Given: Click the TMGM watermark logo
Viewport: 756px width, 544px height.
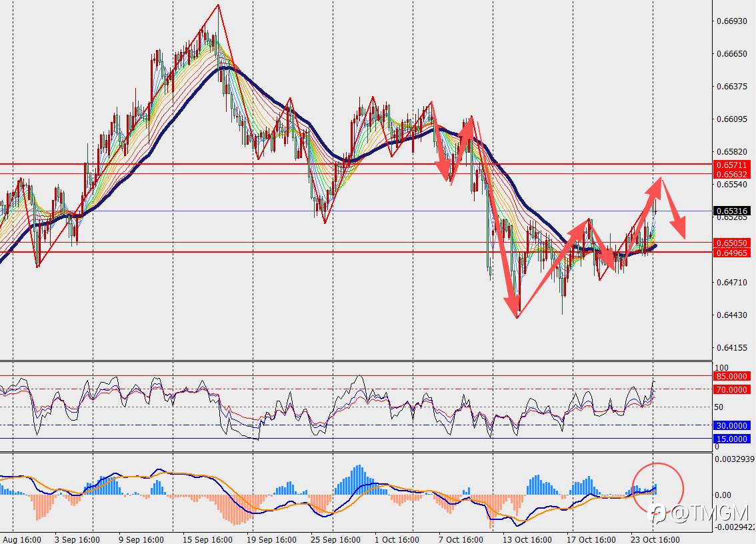Looking at the screenshot, I should (700, 514).
